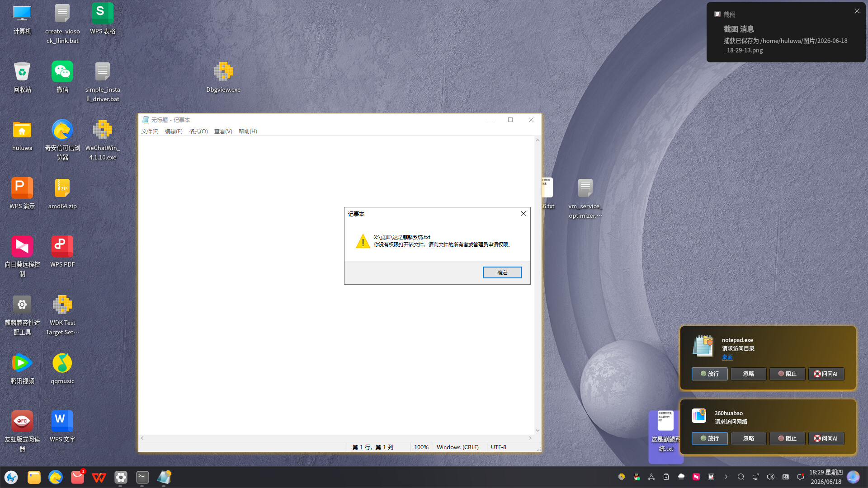Launch 友虹版式阅读器 desktop icon
Image resolution: width=868 pixels, height=488 pixels.
tap(22, 432)
